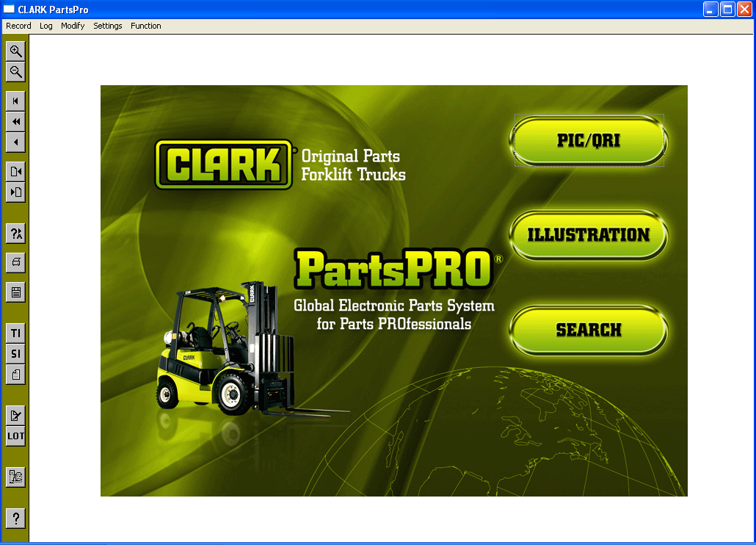The image size is (756, 545).
Task: Click the arrow-into-page icon
Action: click(15, 192)
